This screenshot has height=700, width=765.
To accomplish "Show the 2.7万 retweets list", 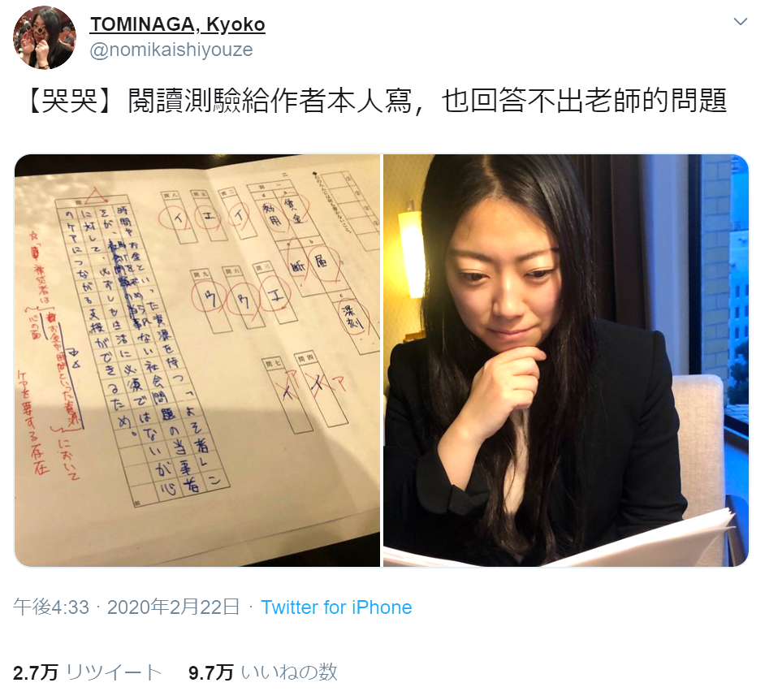I will (88, 672).
